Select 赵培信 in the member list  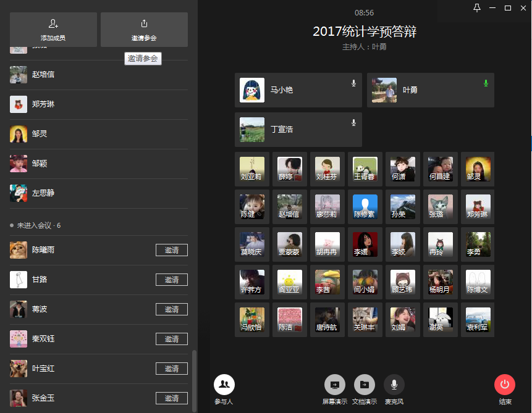[43, 75]
